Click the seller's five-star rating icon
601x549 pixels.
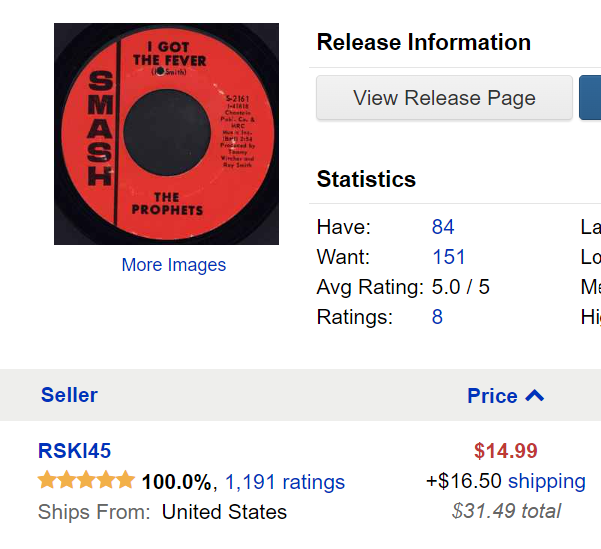click(x=86, y=480)
